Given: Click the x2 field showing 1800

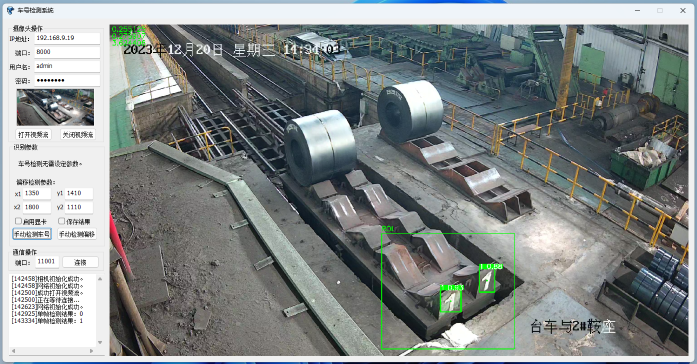Looking at the screenshot, I should pos(36,207).
